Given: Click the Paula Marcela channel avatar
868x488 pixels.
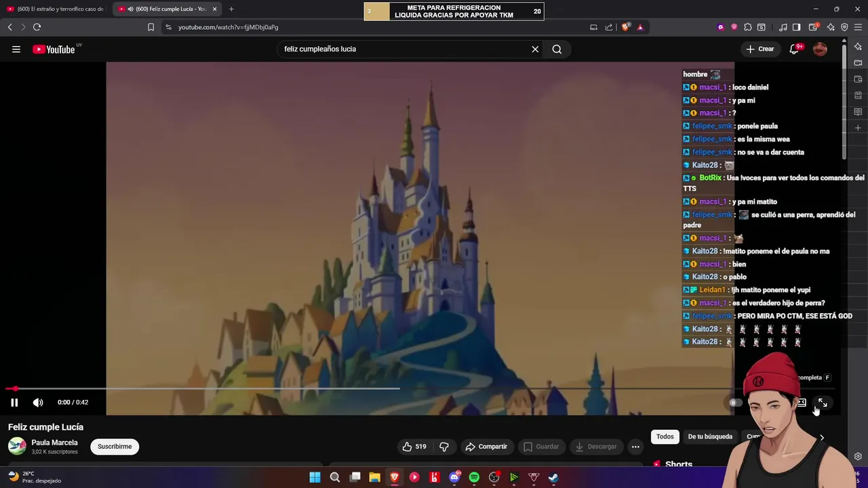Looking at the screenshot, I should coord(17,446).
